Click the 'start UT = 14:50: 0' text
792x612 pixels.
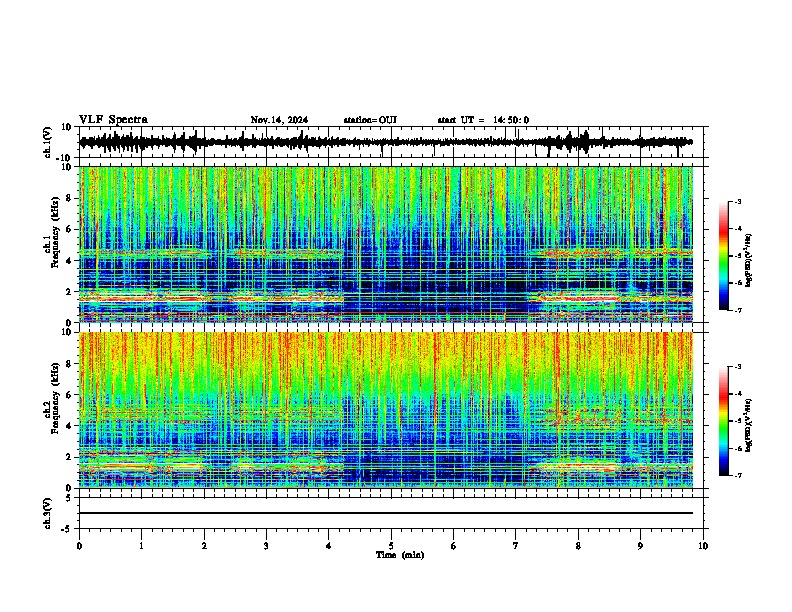click(x=483, y=120)
